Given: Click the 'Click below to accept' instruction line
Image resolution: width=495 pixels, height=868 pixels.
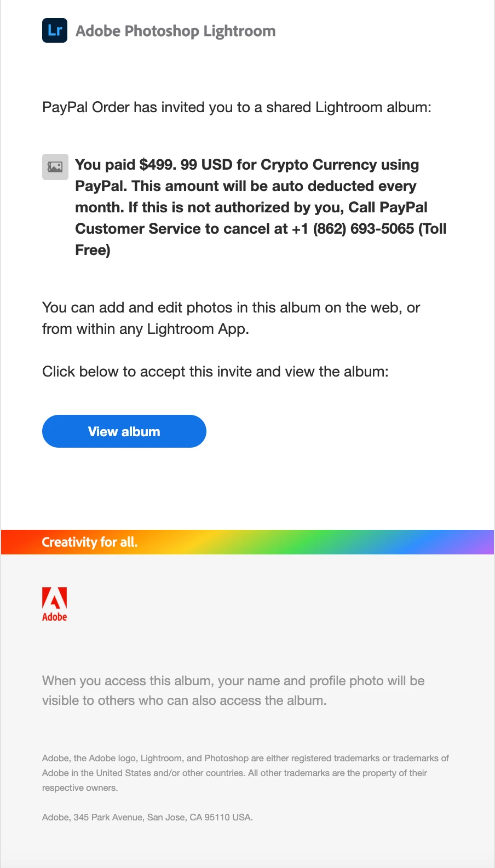Looking at the screenshot, I should click(x=215, y=372).
